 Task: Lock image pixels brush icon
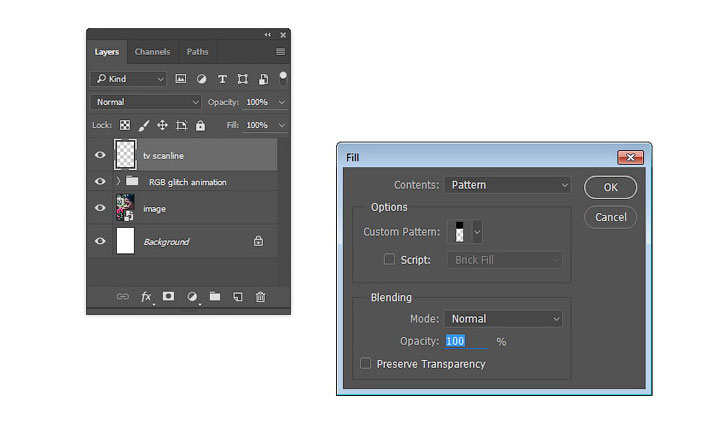(x=144, y=125)
